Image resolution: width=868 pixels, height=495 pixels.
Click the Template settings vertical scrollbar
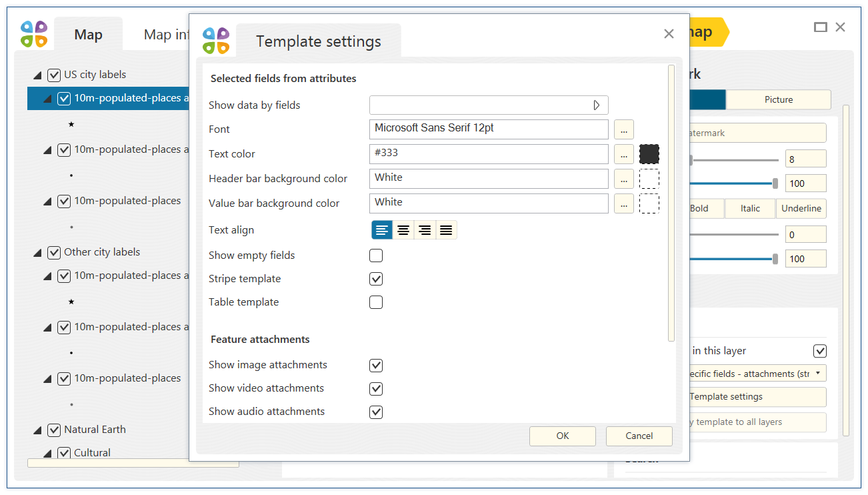click(671, 203)
